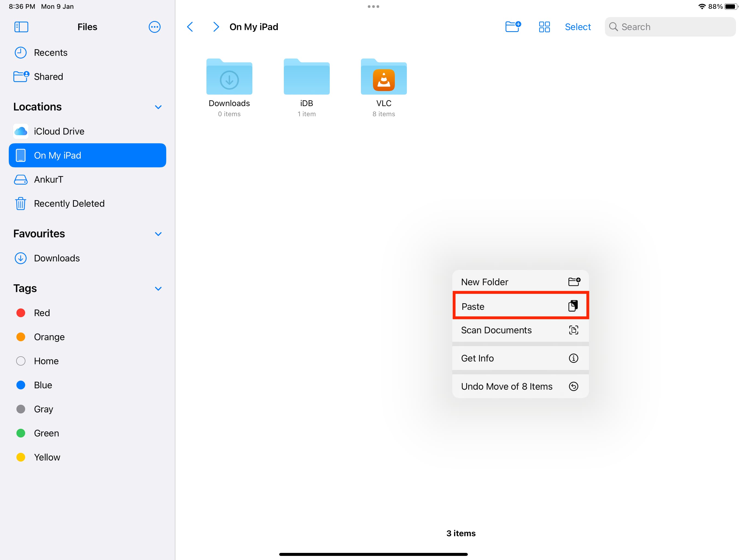Open the iDB folder
This screenshot has height=560, width=747.
pyautogui.click(x=306, y=77)
